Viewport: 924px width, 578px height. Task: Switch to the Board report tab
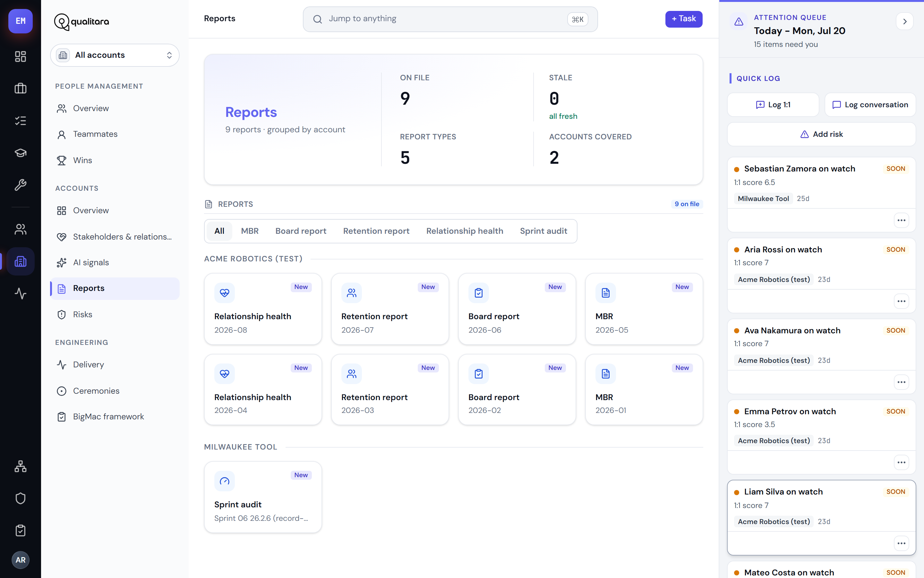[301, 231]
